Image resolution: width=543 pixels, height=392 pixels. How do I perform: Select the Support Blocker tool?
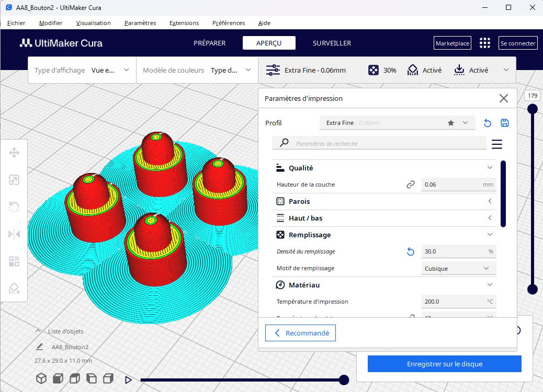[14, 289]
